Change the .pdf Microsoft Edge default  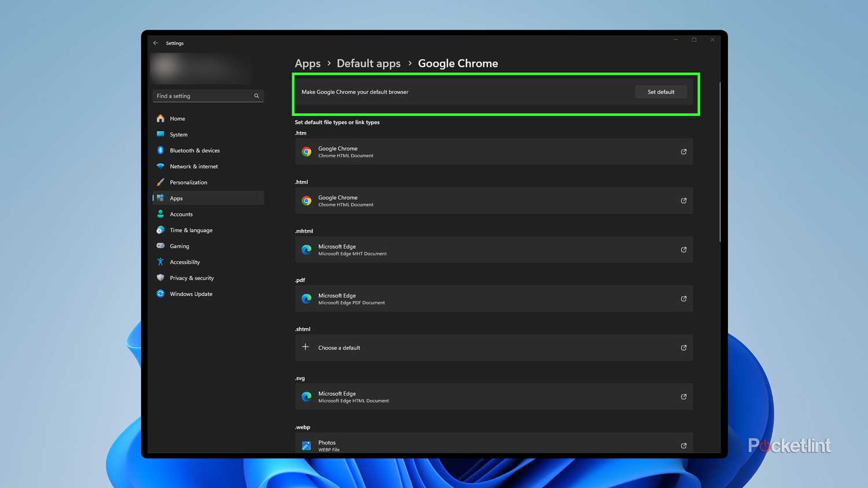pos(494,299)
